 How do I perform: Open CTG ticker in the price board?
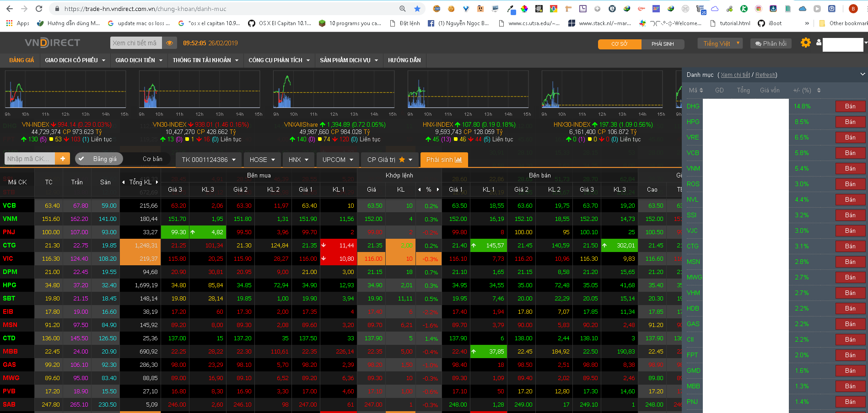click(x=9, y=245)
